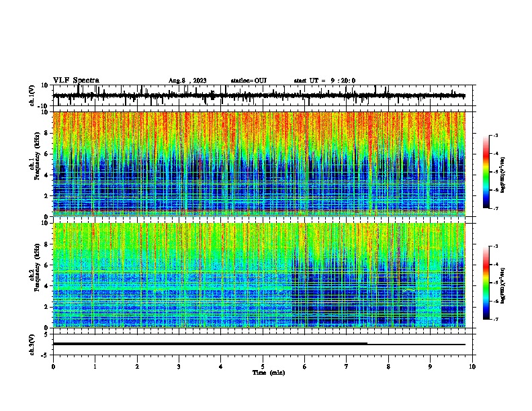Image resolution: width=532 pixels, height=411 pixels.
Task: Click the "-10" tick on ch.1(V) axis
Action: coord(44,106)
